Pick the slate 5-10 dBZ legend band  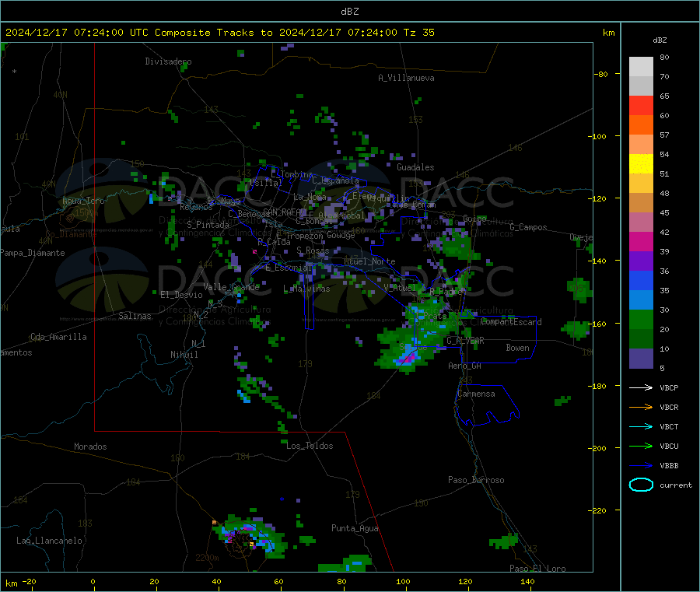641,359
